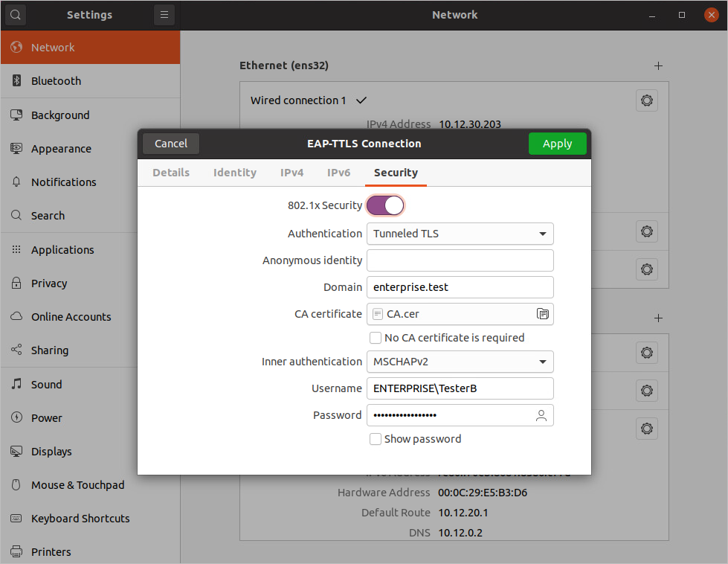Viewport: 728px width, 564px height.
Task: Open gear settings for Wired connection 1
Action: pyautogui.click(x=646, y=100)
